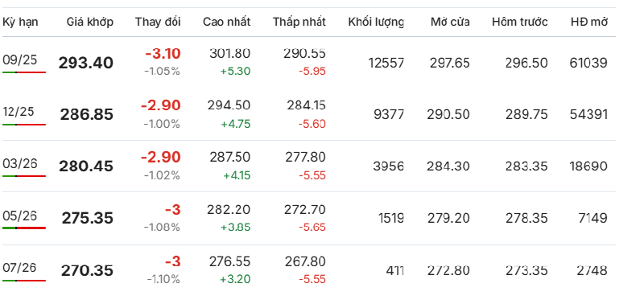Click the 293.40 matched price
Screen dimensions: 644x308
pyautogui.click(x=86, y=63)
